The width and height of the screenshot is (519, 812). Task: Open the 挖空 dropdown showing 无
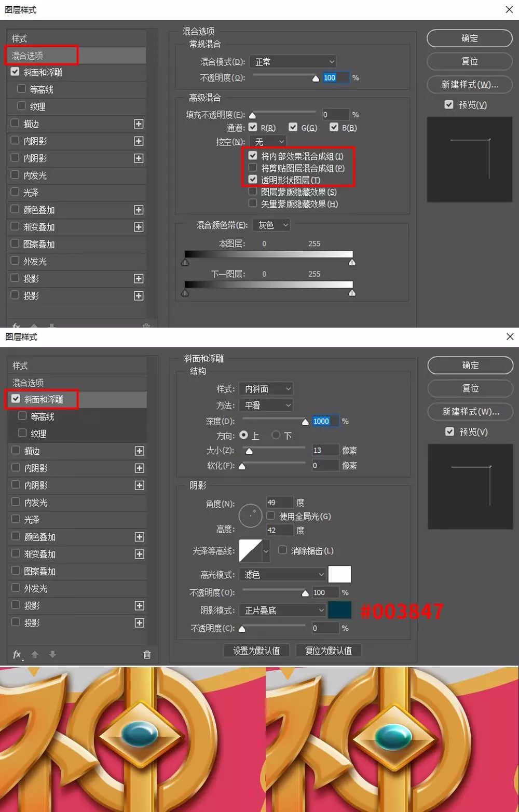coord(267,141)
